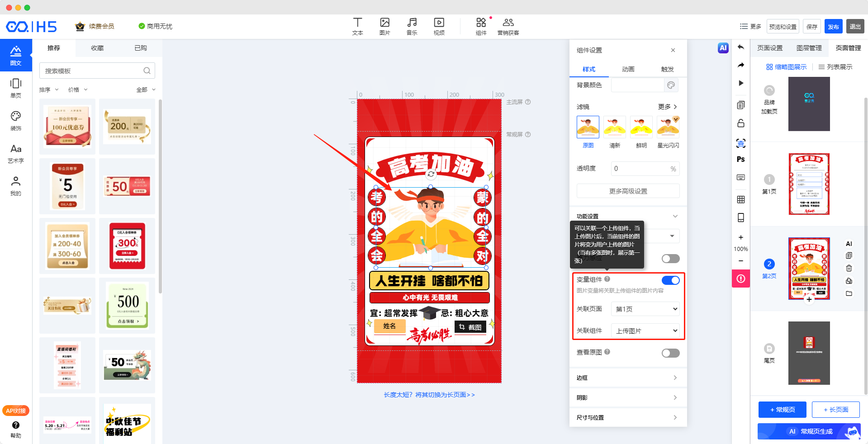The image size is (868, 444).
Task: Toggle the grid display icon
Action: click(x=741, y=199)
